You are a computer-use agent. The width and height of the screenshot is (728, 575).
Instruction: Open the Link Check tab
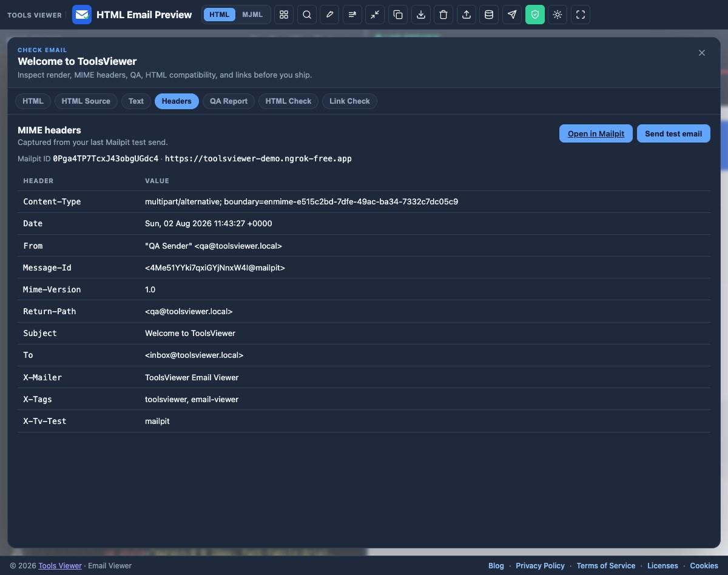(349, 101)
